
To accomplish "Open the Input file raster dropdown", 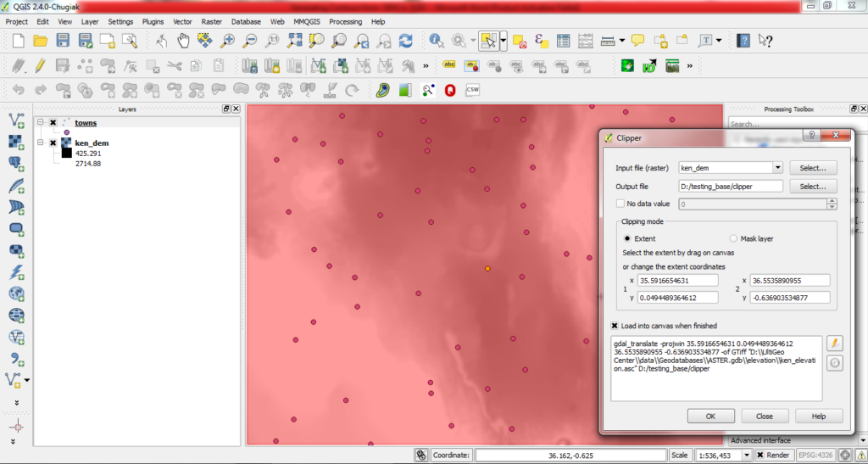I will click(778, 168).
